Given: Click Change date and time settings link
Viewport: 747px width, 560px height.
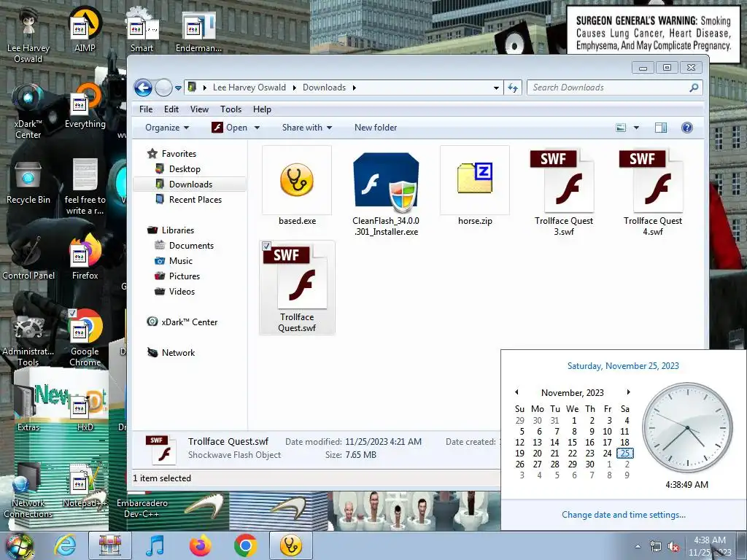Looking at the screenshot, I should click(x=623, y=515).
